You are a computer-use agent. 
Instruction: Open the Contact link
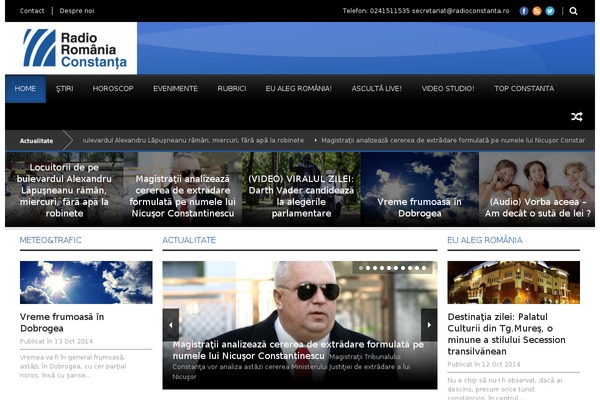32,11
